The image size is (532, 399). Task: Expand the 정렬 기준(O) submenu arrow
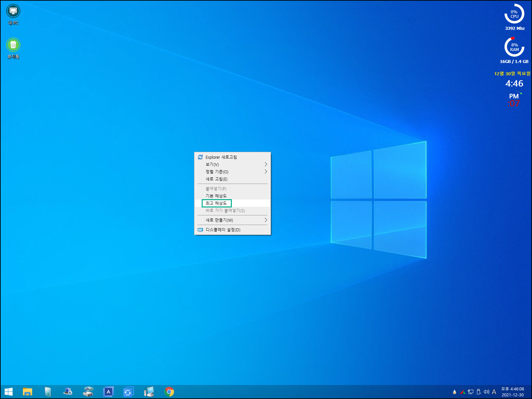(x=266, y=172)
